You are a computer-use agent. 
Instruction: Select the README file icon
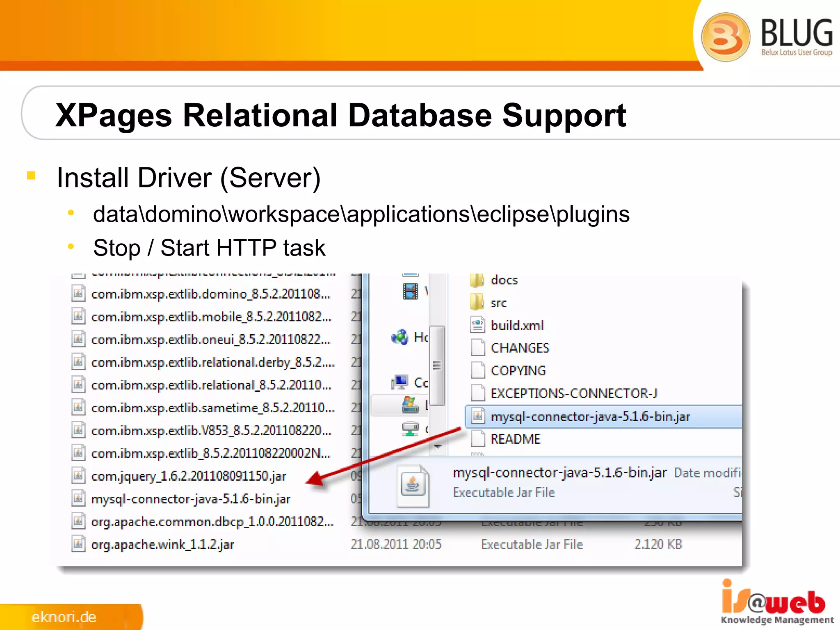(x=478, y=439)
